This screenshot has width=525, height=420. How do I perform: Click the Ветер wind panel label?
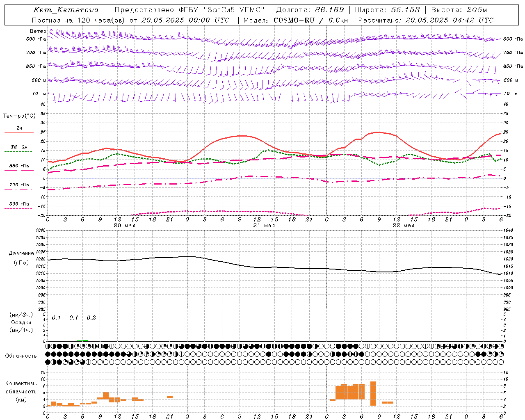38,31
